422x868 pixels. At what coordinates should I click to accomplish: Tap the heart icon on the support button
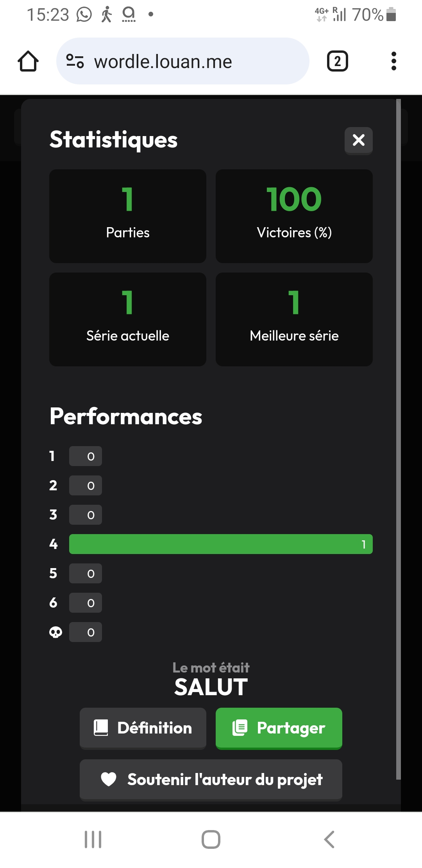coord(109,779)
